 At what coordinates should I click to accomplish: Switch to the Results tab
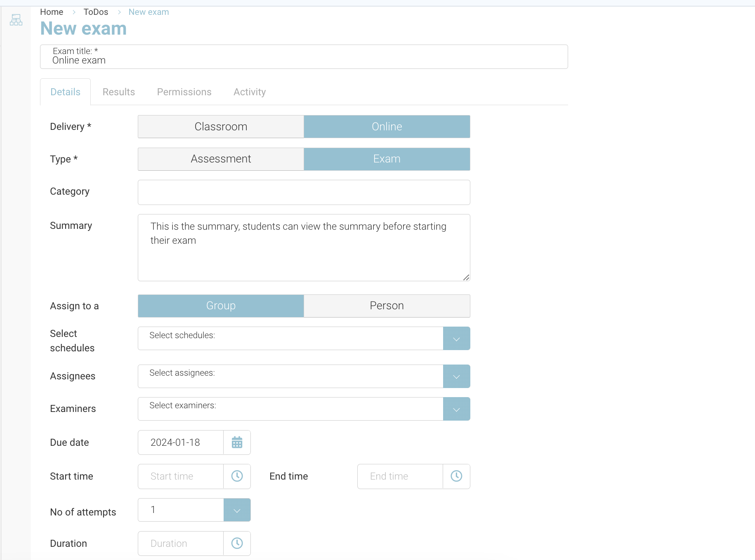(119, 92)
